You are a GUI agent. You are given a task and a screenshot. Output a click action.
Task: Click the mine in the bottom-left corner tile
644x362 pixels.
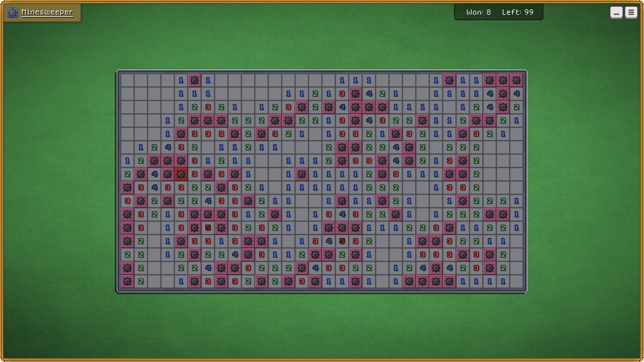click(127, 282)
